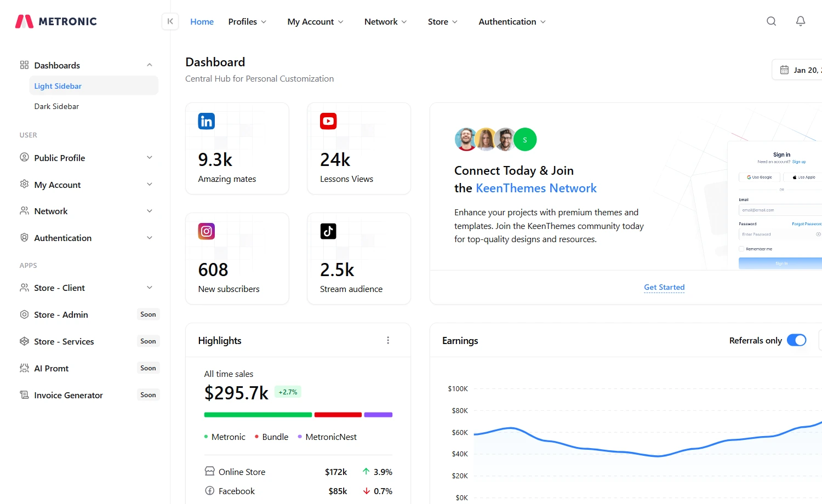Click the KeenThemes Network heading link
This screenshot has height=504, width=822.
536,188
